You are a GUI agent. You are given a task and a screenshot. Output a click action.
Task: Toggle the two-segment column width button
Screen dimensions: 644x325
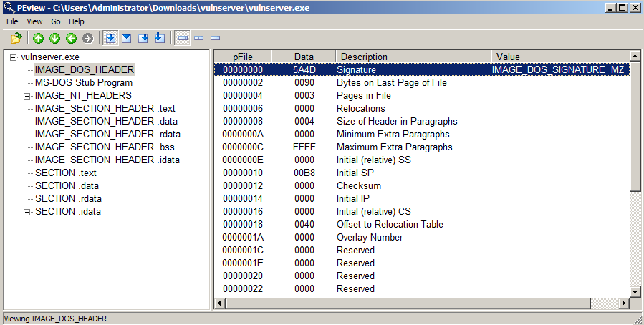(x=199, y=38)
